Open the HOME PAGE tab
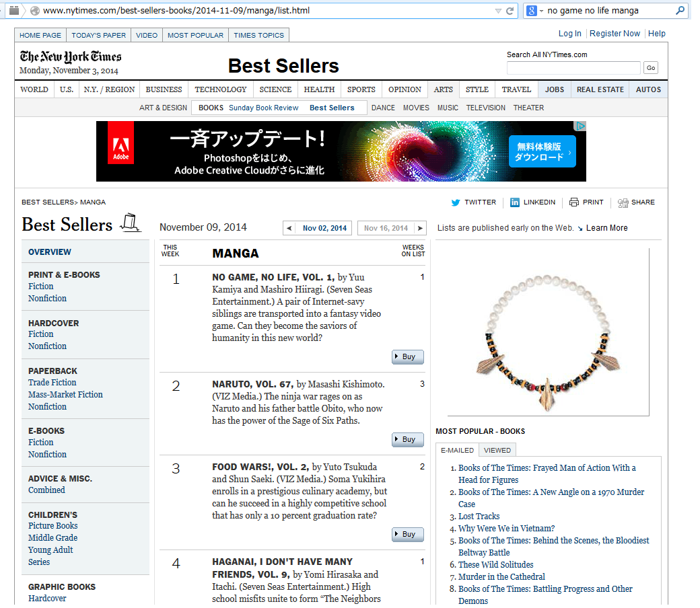The image size is (700, 608). click(40, 35)
